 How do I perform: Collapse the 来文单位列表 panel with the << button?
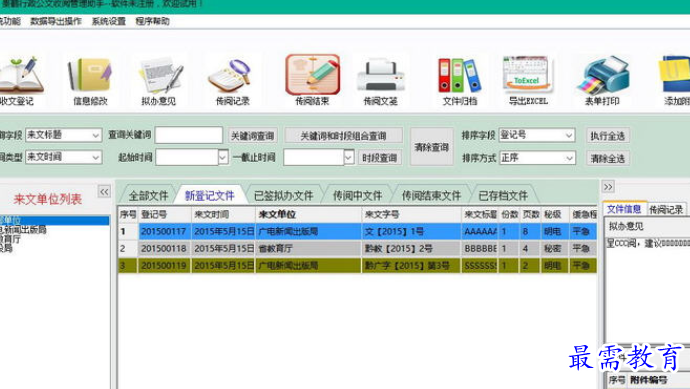point(104,191)
